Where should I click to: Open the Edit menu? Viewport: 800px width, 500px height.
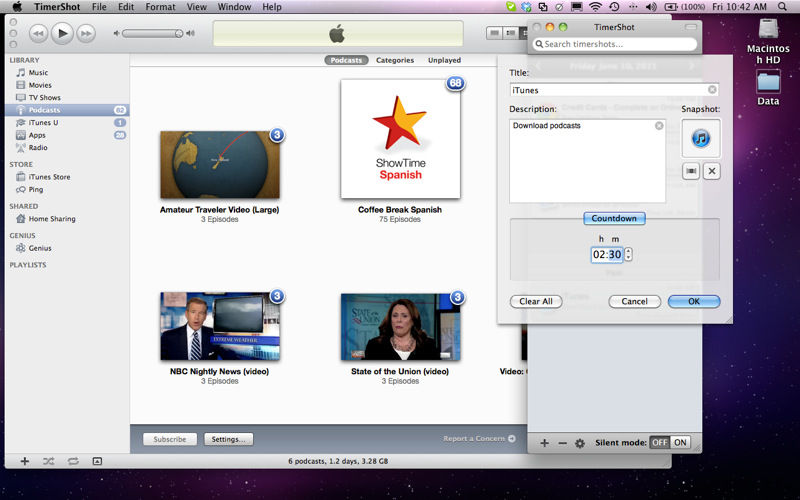coord(126,7)
